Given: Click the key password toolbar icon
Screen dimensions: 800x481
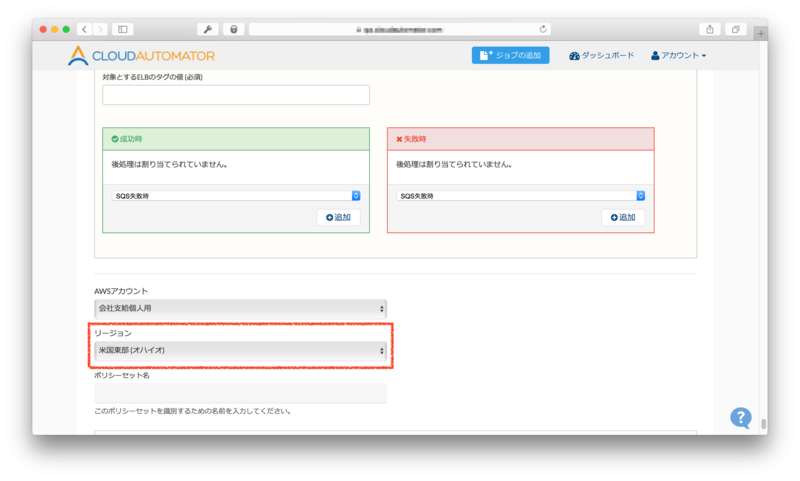Looking at the screenshot, I should click(208, 29).
